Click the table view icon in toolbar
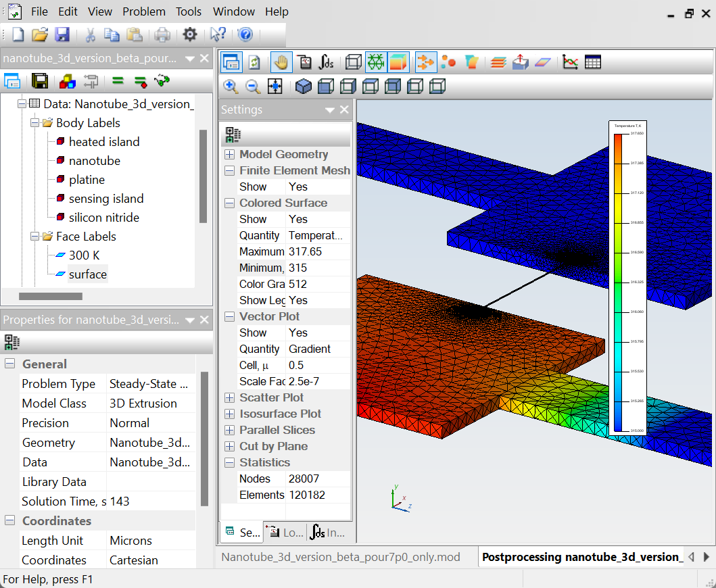716x588 pixels. point(593,62)
